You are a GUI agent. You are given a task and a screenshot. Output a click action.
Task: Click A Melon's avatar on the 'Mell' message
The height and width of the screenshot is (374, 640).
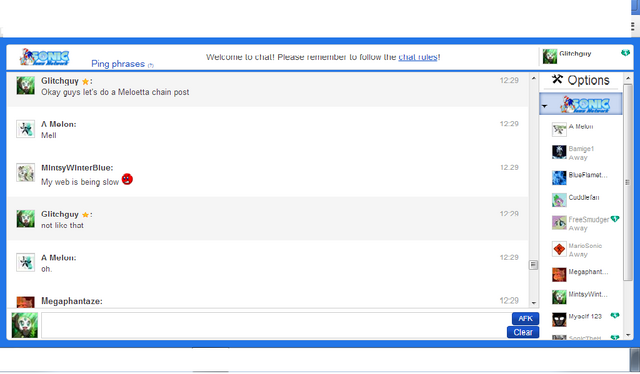point(25,129)
